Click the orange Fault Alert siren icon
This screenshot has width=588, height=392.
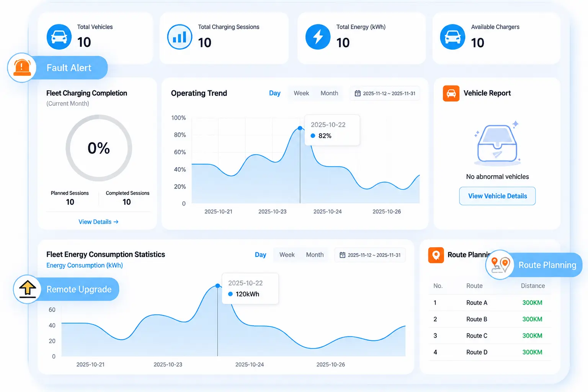click(x=22, y=68)
